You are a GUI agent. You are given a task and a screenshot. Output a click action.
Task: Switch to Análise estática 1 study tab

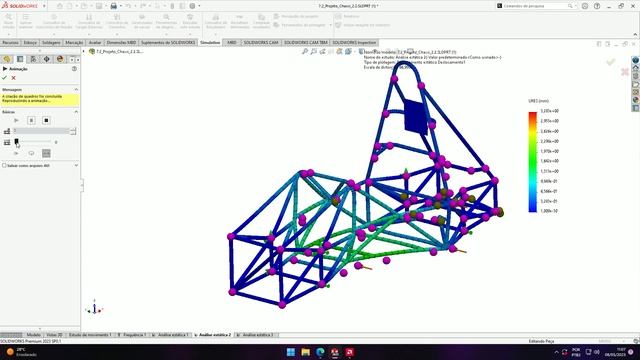tap(173, 335)
